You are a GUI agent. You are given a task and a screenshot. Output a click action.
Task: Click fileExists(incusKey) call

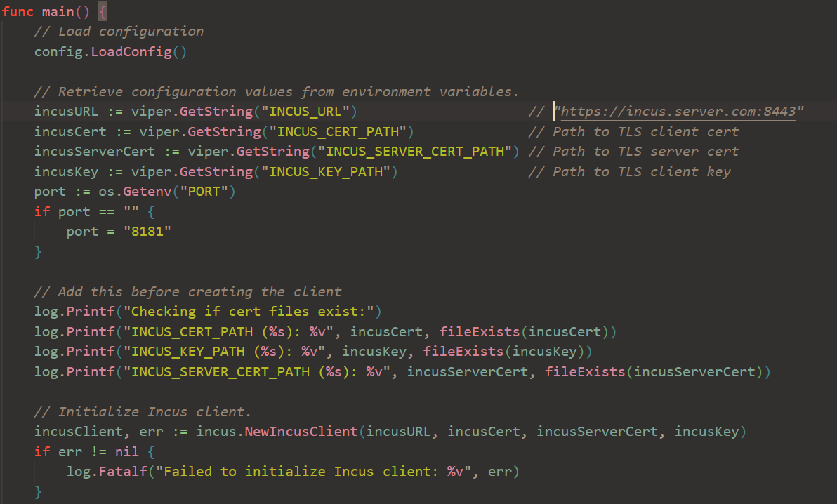click(x=504, y=352)
